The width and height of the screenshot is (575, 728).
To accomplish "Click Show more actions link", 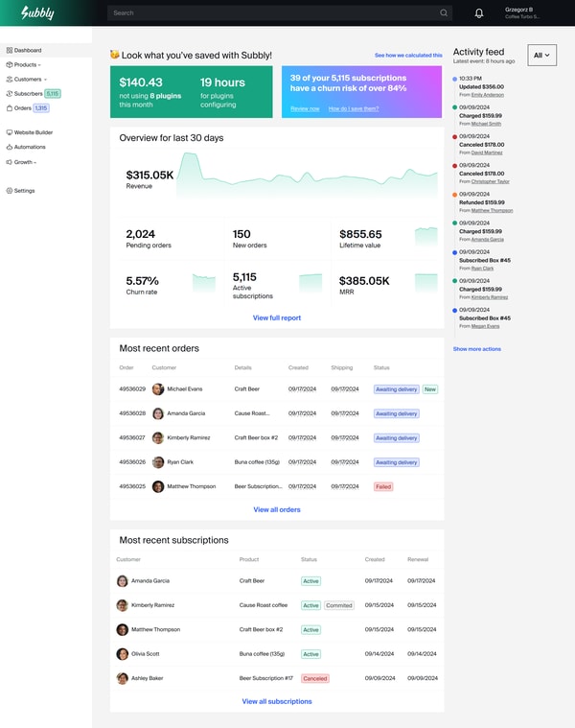I will 476,349.
